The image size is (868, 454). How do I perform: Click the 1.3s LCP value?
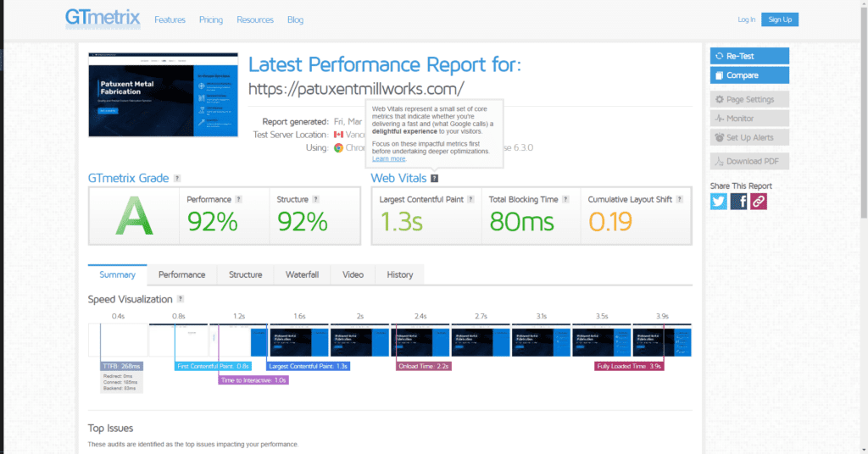tap(401, 222)
